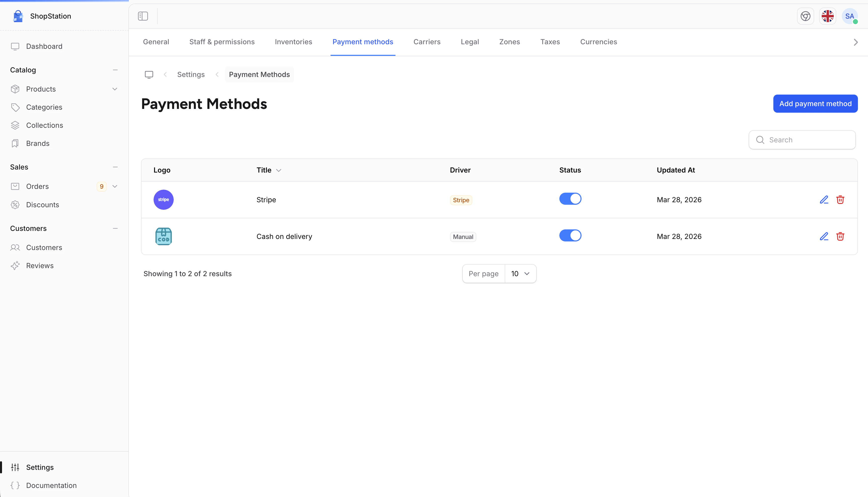868x497 pixels.
Task: Open the Orders section via shopping bag icon
Action: pos(15,186)
